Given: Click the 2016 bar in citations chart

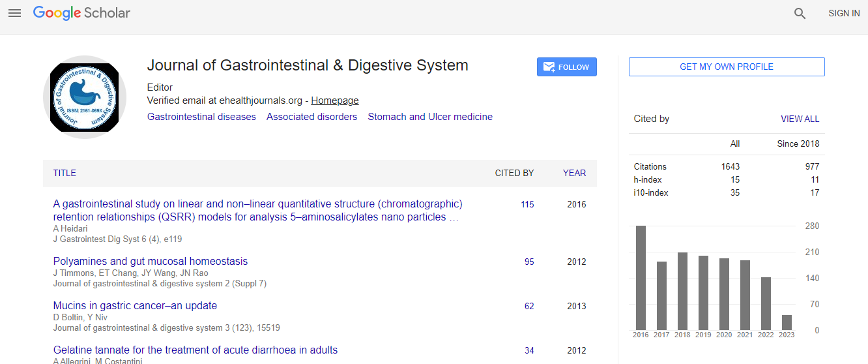Looking at the screenshot, I should (641, 277).
